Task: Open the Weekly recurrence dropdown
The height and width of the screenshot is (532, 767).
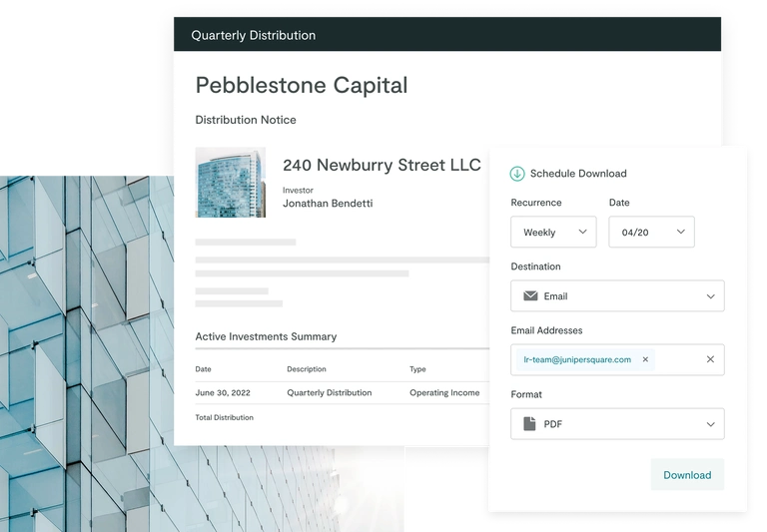Action: click(553, 233)
